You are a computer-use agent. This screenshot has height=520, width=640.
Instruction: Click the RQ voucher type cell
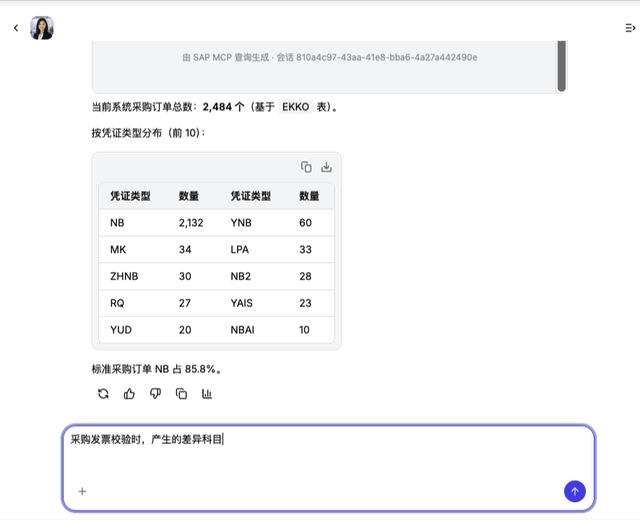(x=117, y=303)
